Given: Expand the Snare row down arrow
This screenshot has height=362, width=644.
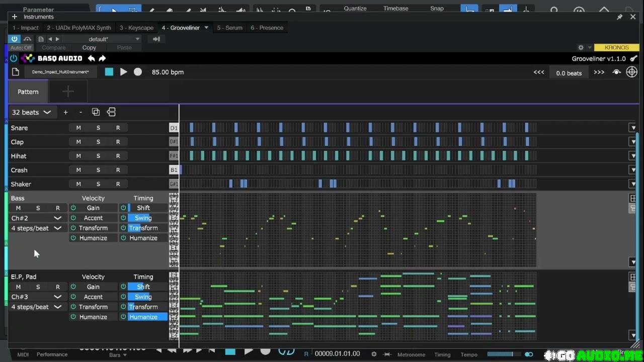Looking at the screenshot, I should [633, 128].
